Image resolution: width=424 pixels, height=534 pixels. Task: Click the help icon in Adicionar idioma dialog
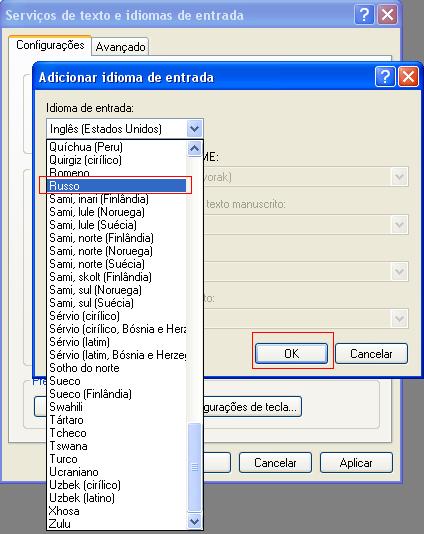point(385,77)
